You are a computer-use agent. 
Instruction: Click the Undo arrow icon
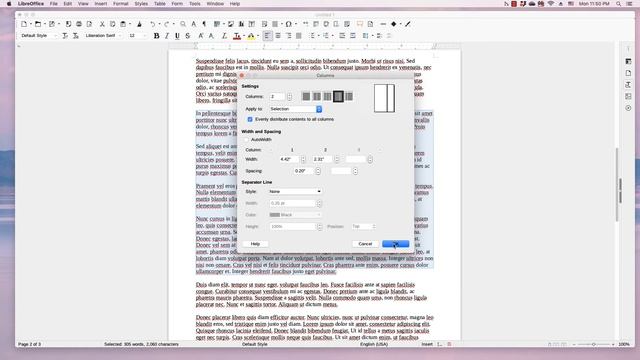click(x=152, y=24)
